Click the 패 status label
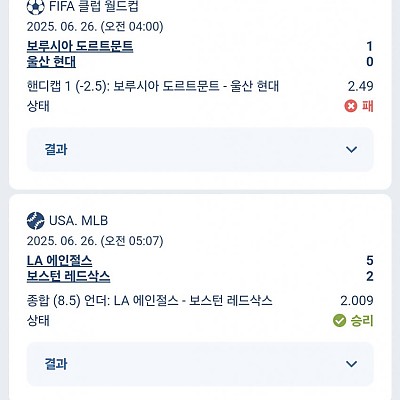The height and width of the screenshot is (400, 400). click(x=368, y=106)
